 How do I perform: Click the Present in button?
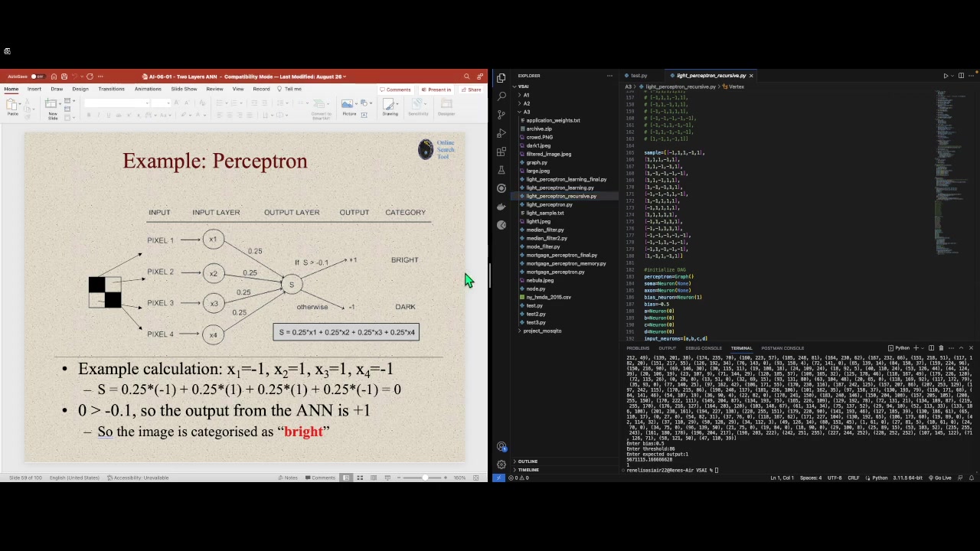click(436, 90)
